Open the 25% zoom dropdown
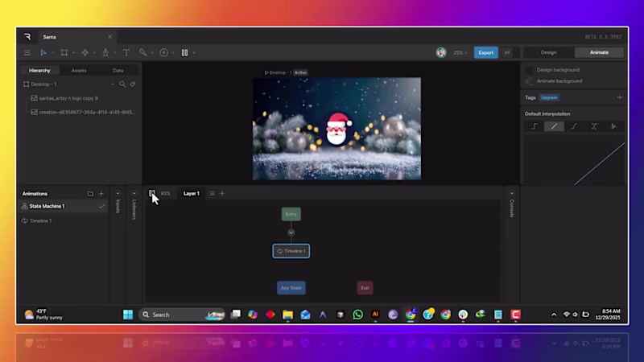Viewport: 644px width, 362px height. pyautogui.click(x=460, y=52)
